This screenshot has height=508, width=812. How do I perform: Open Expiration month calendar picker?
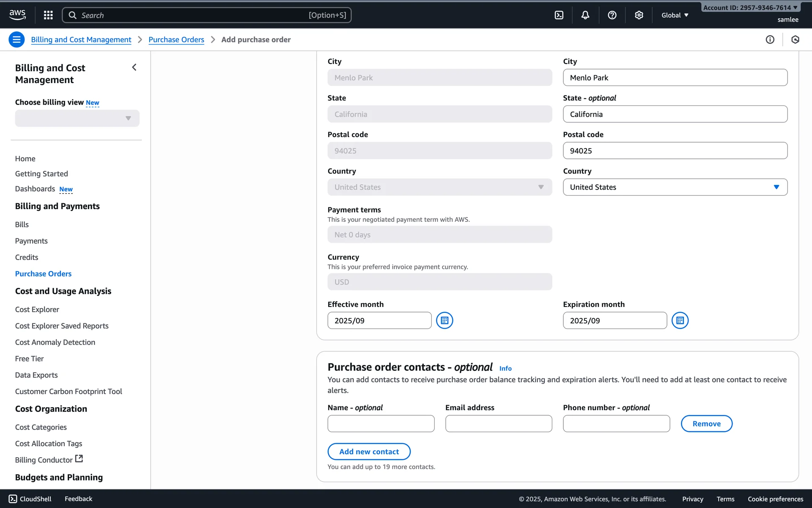tap(680, 320)
